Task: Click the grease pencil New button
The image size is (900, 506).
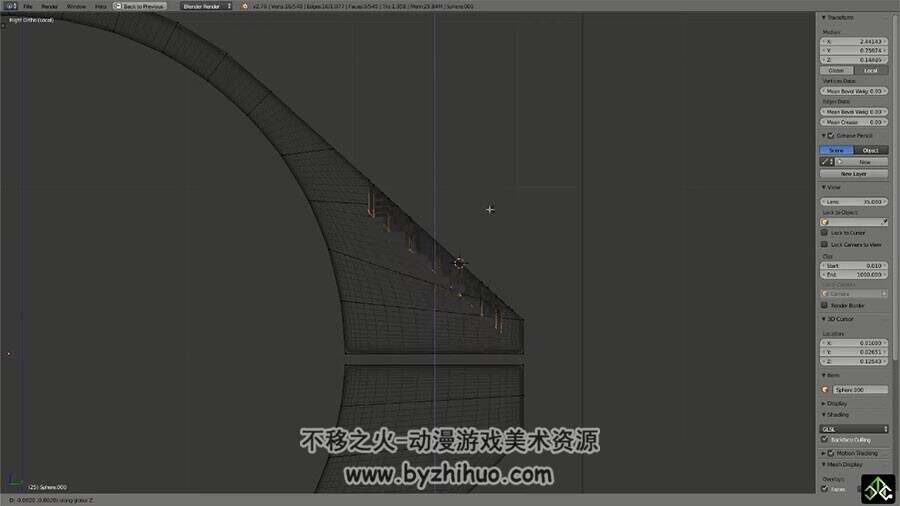Action: click(x=864, y=162)
